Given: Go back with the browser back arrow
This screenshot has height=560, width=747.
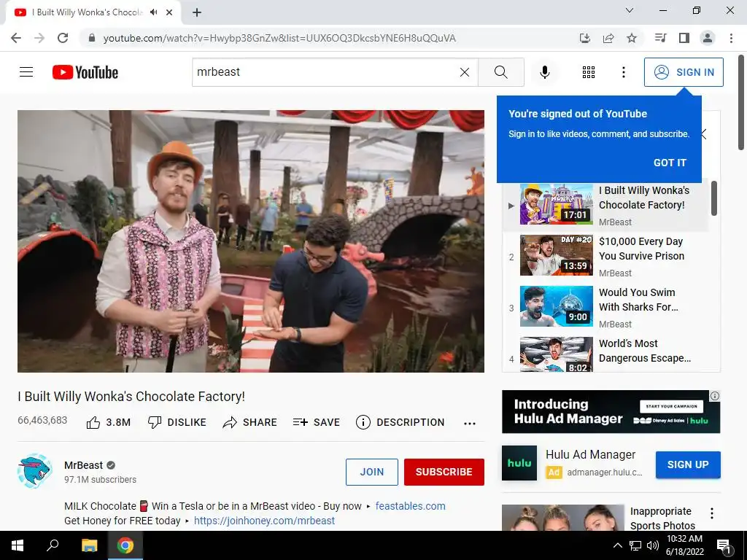Looking at the screenshot, I should tap(16, 38).
